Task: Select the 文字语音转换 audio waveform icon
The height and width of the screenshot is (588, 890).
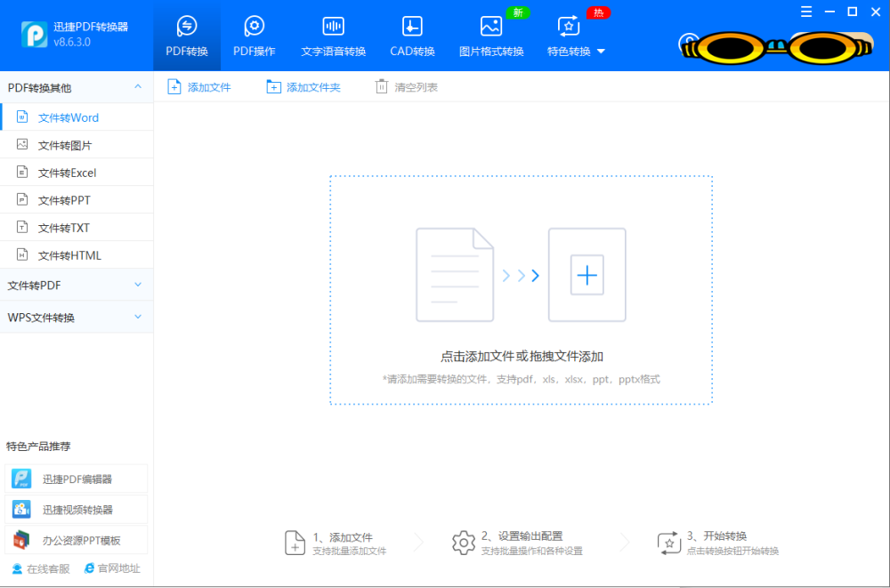Action: point(333,26)
